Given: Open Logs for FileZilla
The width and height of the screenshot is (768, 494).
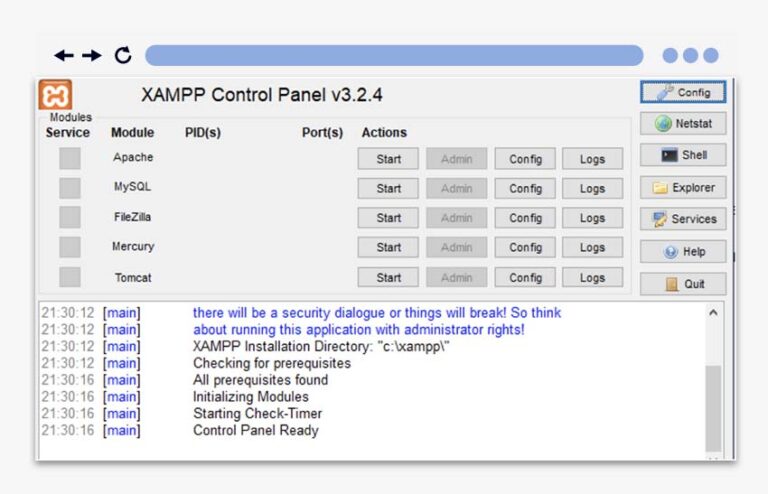Looking at the screenshot, I should point(592,218).
